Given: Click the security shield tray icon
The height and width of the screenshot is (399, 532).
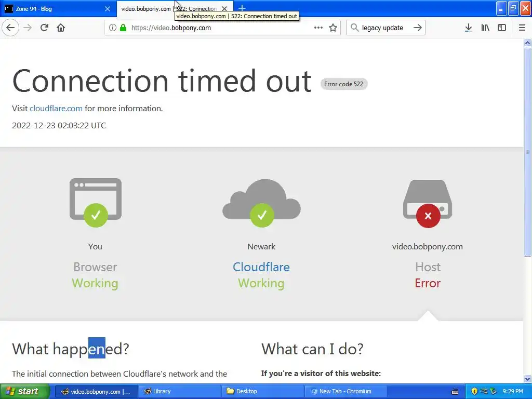Looking at the screenshot, I should (474, 392).
